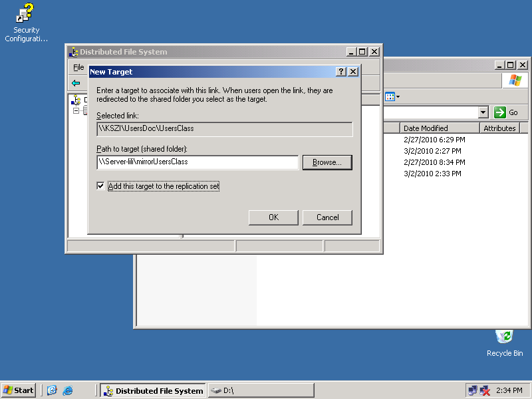Image resolution: width=532 pixels, height=399 pixels.
Task: Select row dated 3/2/2010 2:27 PM
Action: coord(432,151)
